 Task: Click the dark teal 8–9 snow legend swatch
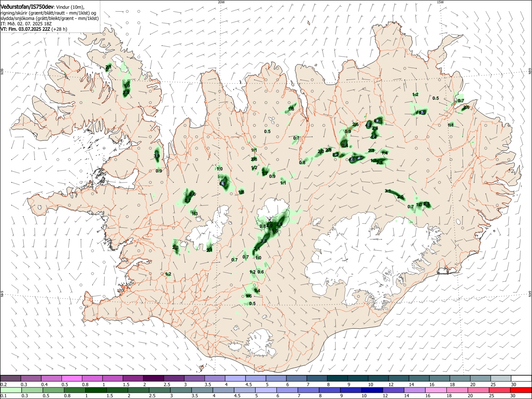[337, 378]
